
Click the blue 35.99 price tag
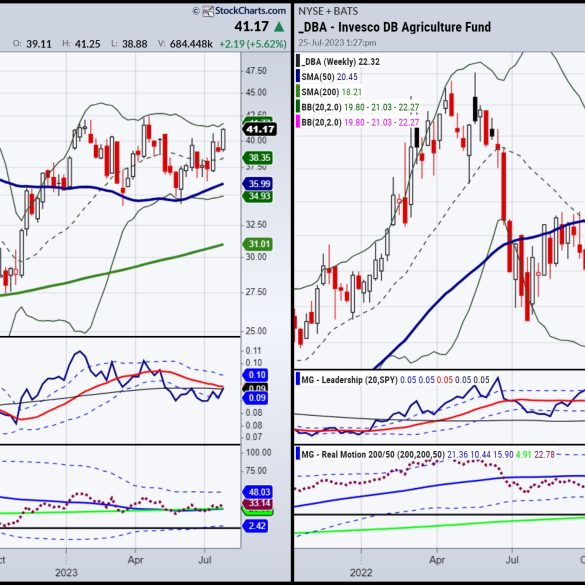point(258,184)
